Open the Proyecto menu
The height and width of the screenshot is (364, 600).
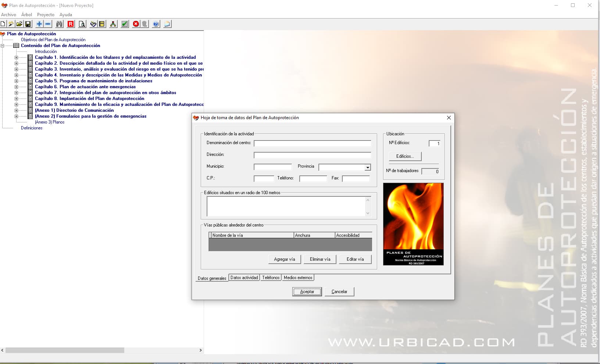46,15
